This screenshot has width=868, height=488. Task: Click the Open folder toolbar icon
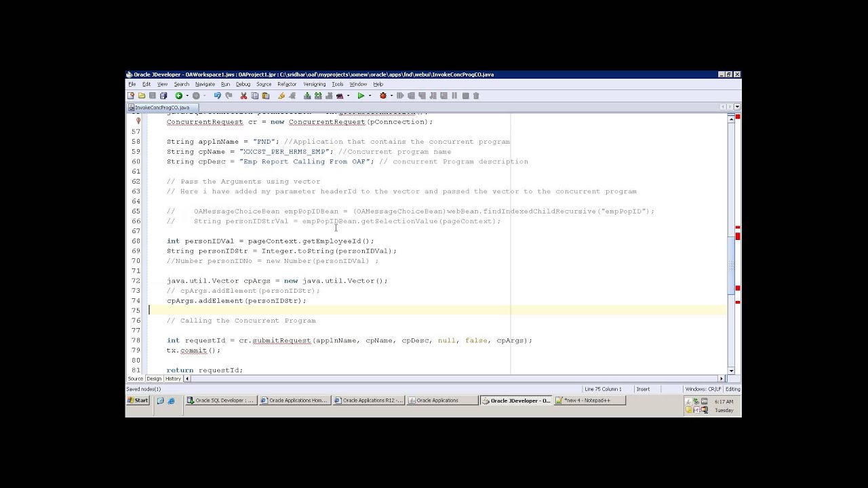click(x=142, y=96)
